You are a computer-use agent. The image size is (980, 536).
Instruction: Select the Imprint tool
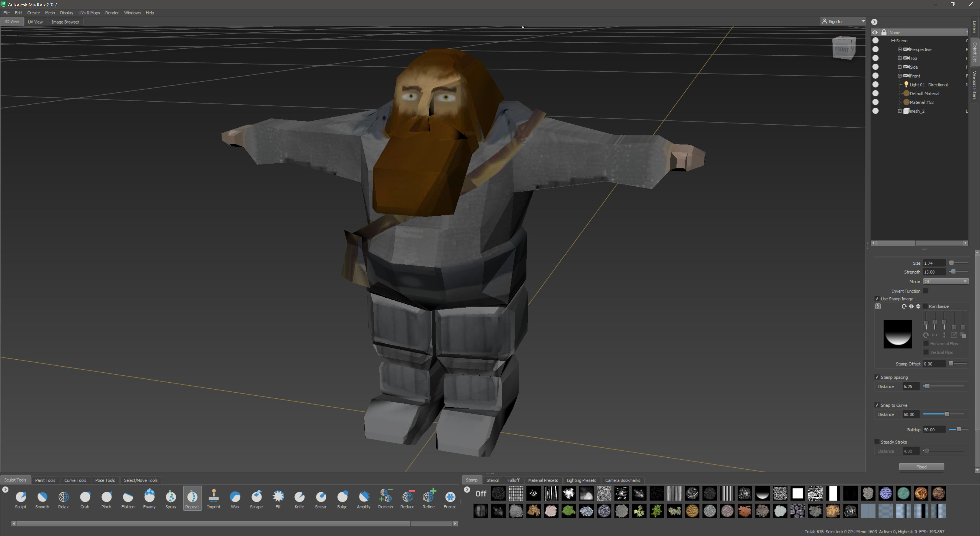[x=214, y=499]
